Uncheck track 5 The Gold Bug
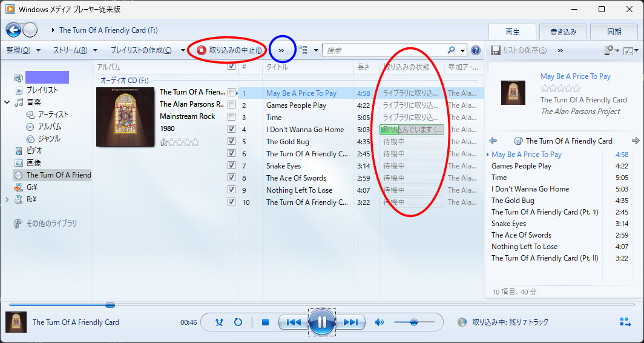This screenshot has height=343, width=644. (x=232, y=141)
